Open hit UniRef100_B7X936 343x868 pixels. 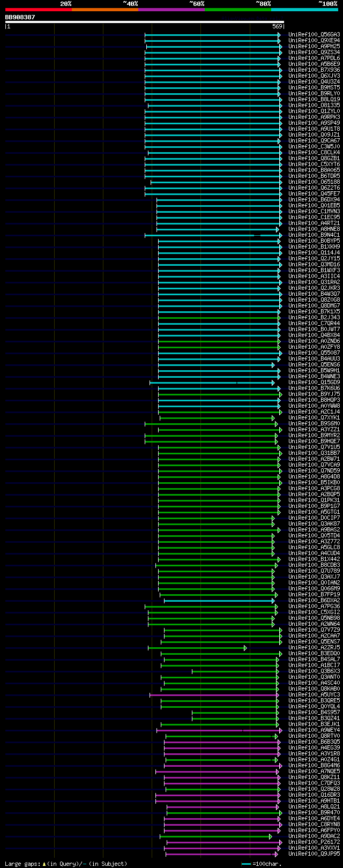[x=314, y=70]
